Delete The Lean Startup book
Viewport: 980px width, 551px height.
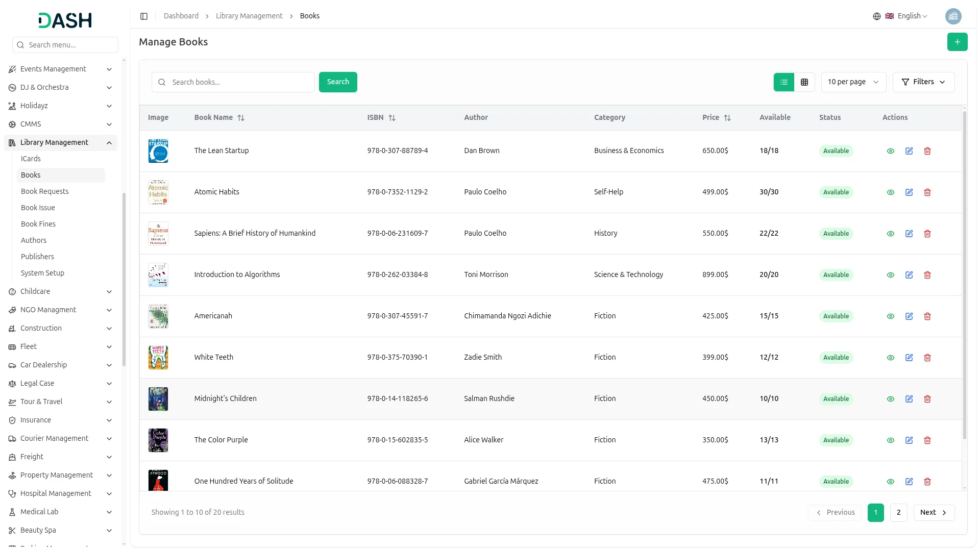[927, 151]
